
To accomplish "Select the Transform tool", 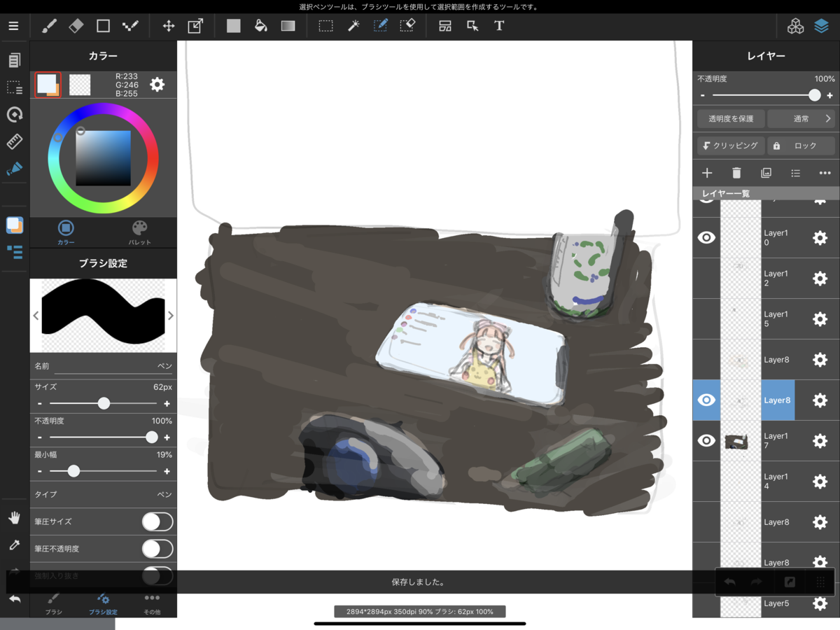I will click(195, 26).
